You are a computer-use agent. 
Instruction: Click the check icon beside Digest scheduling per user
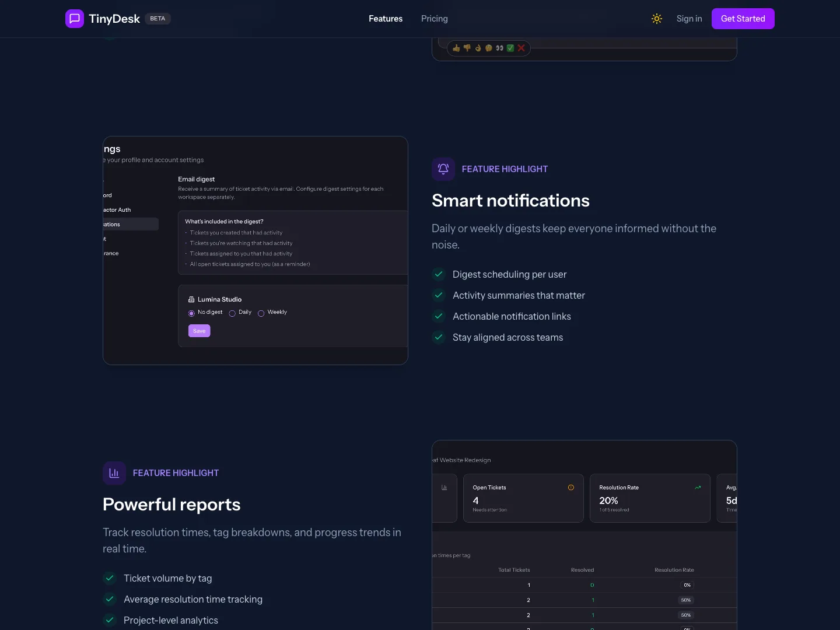point(439,274)
